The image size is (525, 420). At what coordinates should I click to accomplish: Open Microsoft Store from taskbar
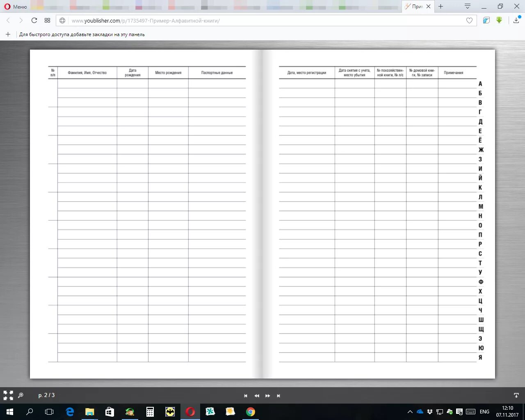pyautogui.click(x=110, y=412)
